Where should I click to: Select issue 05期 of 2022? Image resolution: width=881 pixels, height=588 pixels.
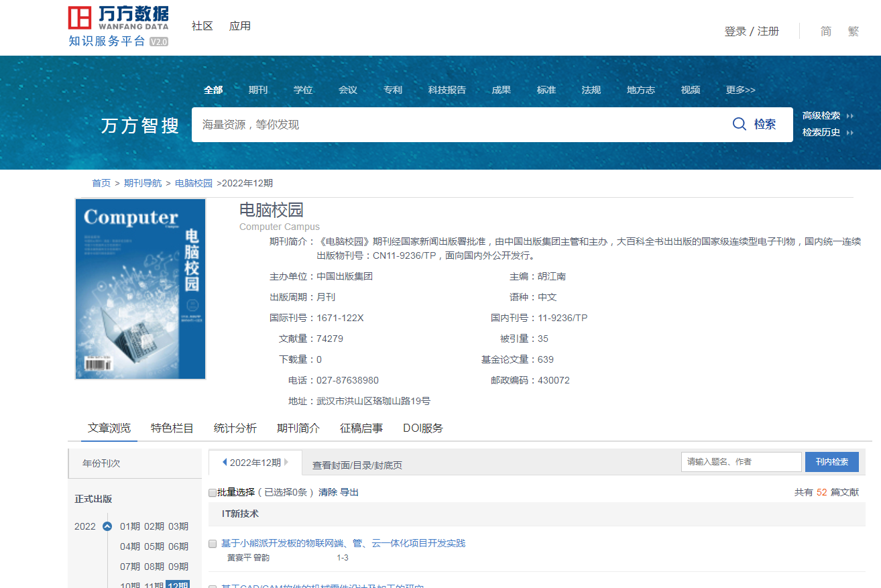click(x=154, y=546)
